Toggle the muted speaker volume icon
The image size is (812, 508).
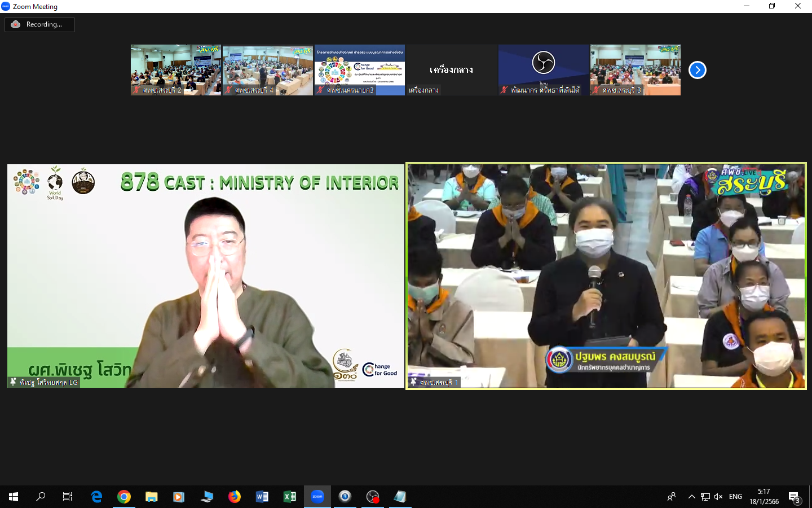[718, 497]
